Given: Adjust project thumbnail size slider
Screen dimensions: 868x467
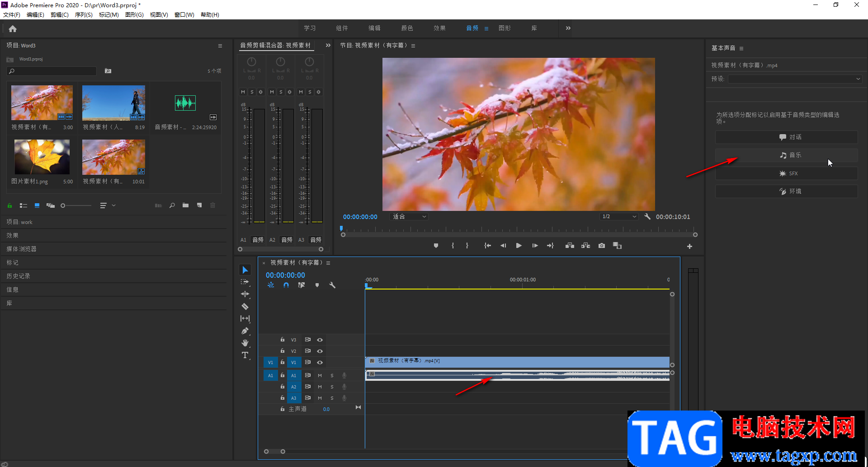Looking at the screenshot, I should tap(76, 205).
